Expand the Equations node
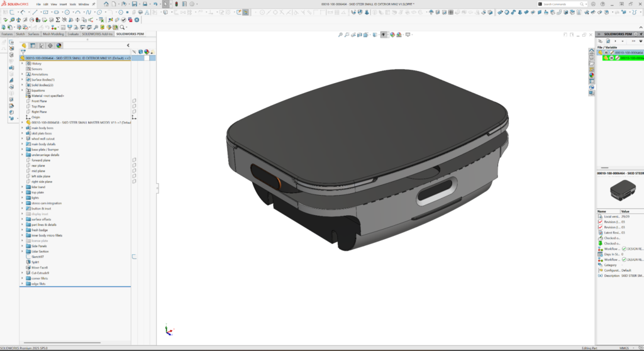644x351 pixels. click(x=22, y=91)
